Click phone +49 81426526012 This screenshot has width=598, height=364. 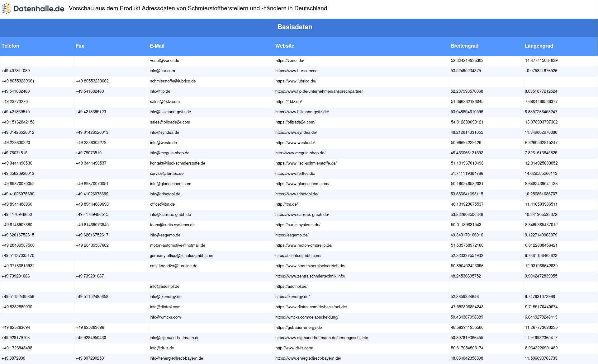pyautogui.click(x=18, y=133)
